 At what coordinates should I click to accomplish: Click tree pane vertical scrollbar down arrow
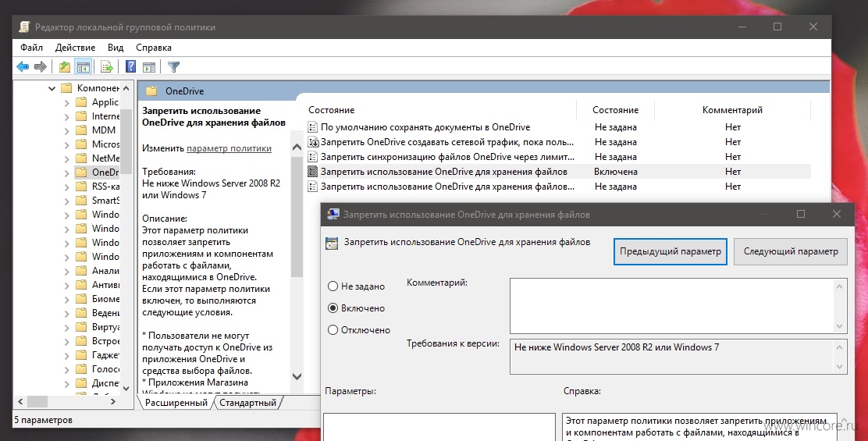pos(126,388)
